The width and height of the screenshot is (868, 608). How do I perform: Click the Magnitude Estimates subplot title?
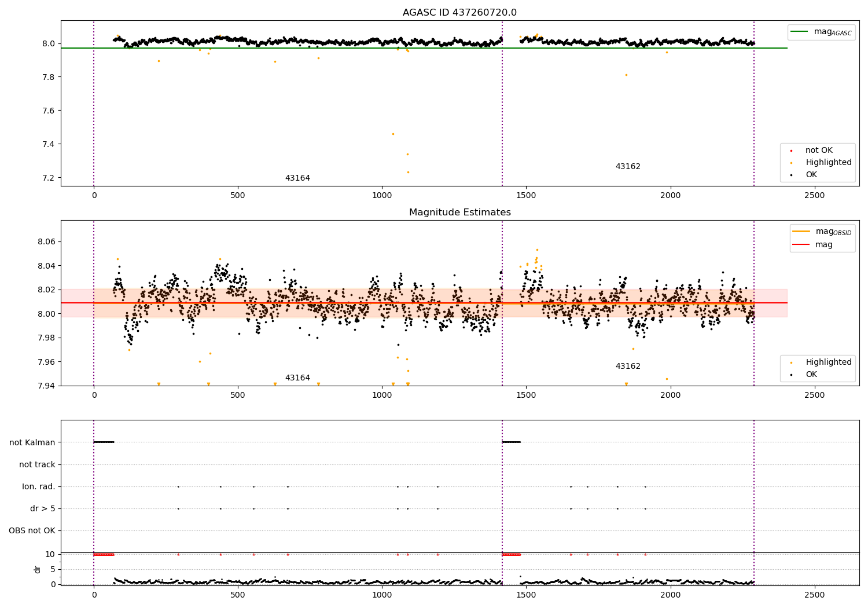coord(459,213)
